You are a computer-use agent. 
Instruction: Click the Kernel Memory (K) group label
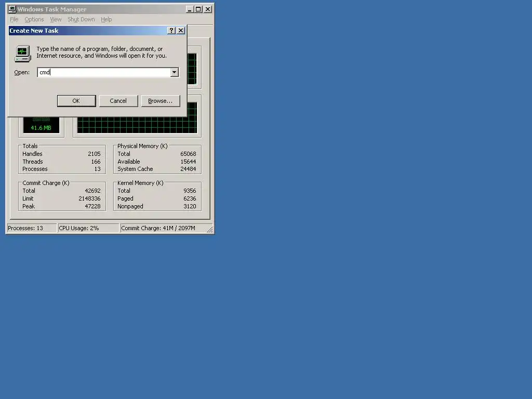[140, 183]
